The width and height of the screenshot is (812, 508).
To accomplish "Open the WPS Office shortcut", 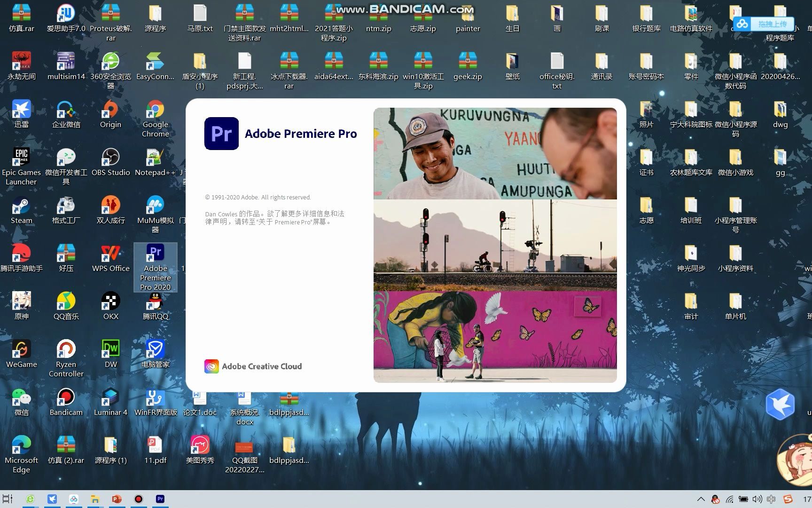I will [111, 258].
